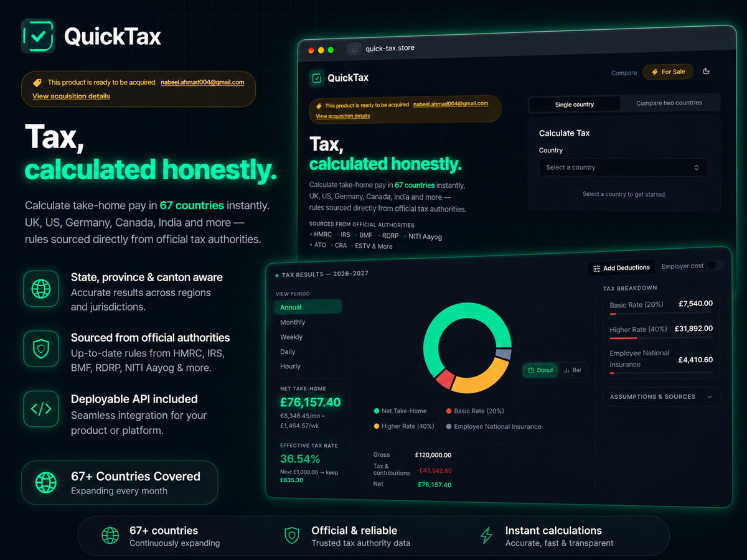Click the For Sale button
Screen dimensions: 747x560
tap(668, 72)
